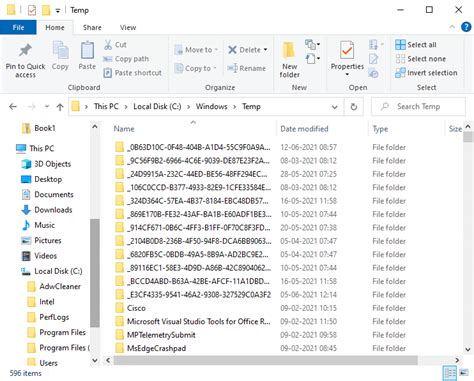Open Downloads in the navigation pane

(x=47, y=210)
